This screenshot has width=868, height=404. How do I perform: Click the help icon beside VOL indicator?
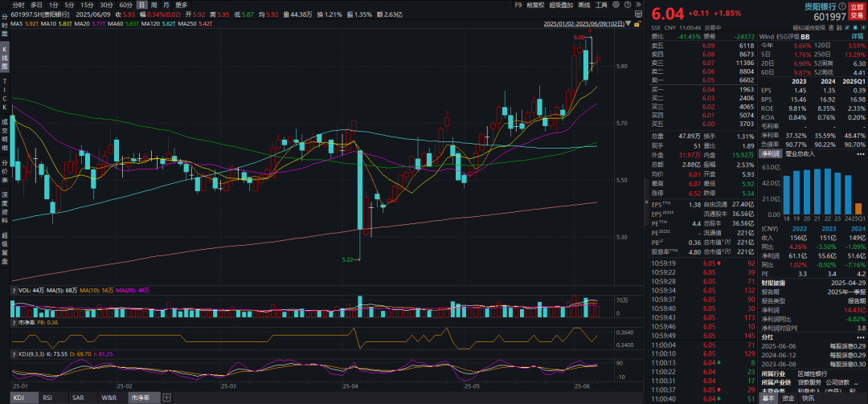coord(14,290)
